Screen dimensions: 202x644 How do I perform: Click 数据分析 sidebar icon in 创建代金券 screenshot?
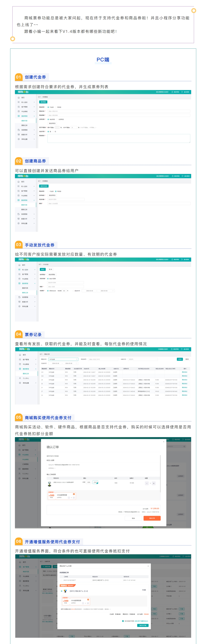pos(19,135)
